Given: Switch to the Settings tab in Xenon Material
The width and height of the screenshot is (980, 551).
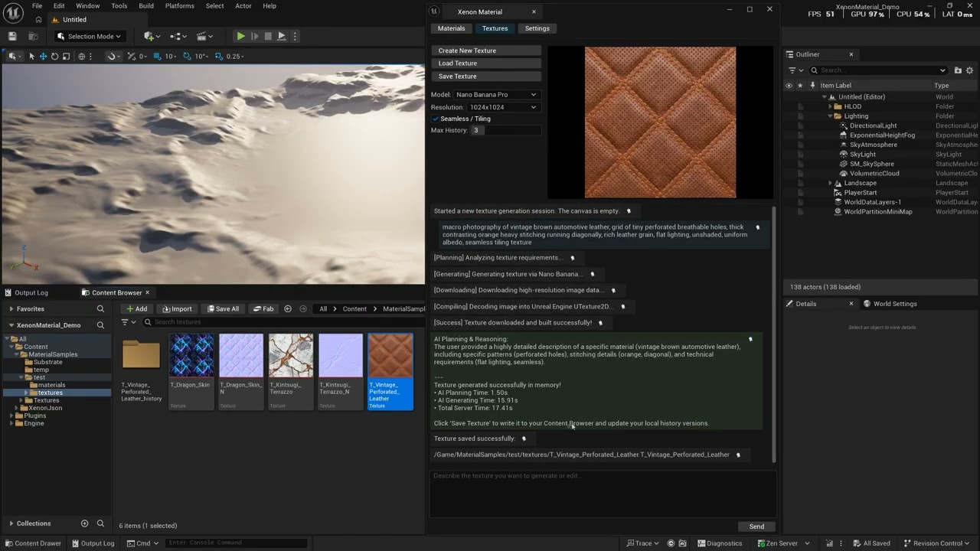Looking at the screenshot, I should 537,28.
